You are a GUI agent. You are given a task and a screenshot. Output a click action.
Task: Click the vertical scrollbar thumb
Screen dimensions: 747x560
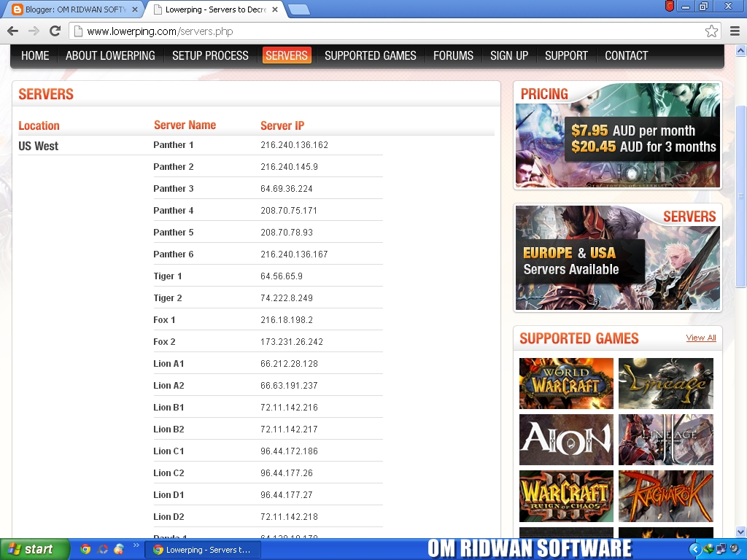740,196
